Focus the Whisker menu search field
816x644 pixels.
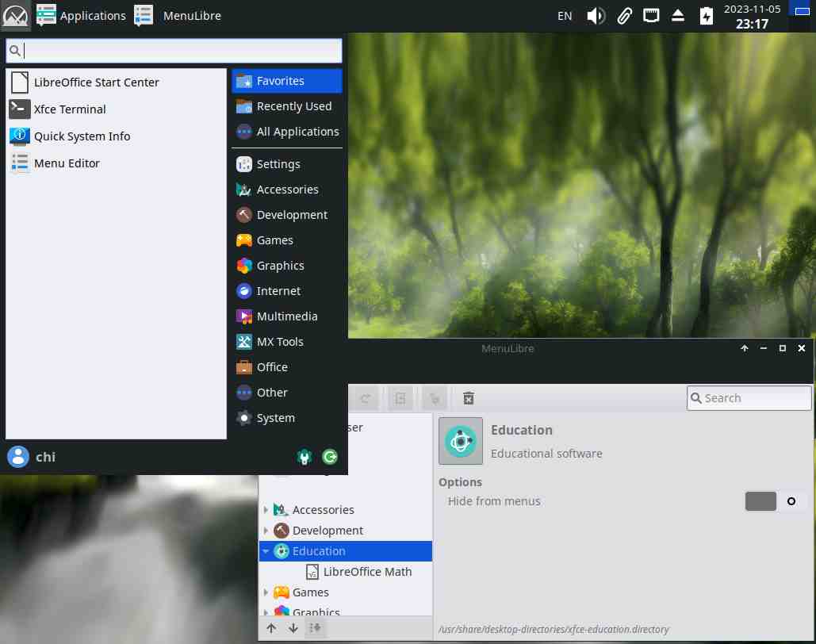tap(174, 51)
